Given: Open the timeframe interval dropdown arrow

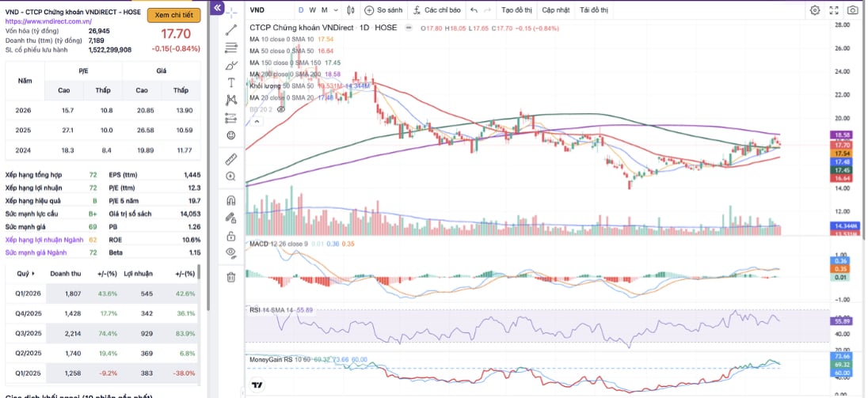Looking at the screenshot, I should (x=337, y=10).
